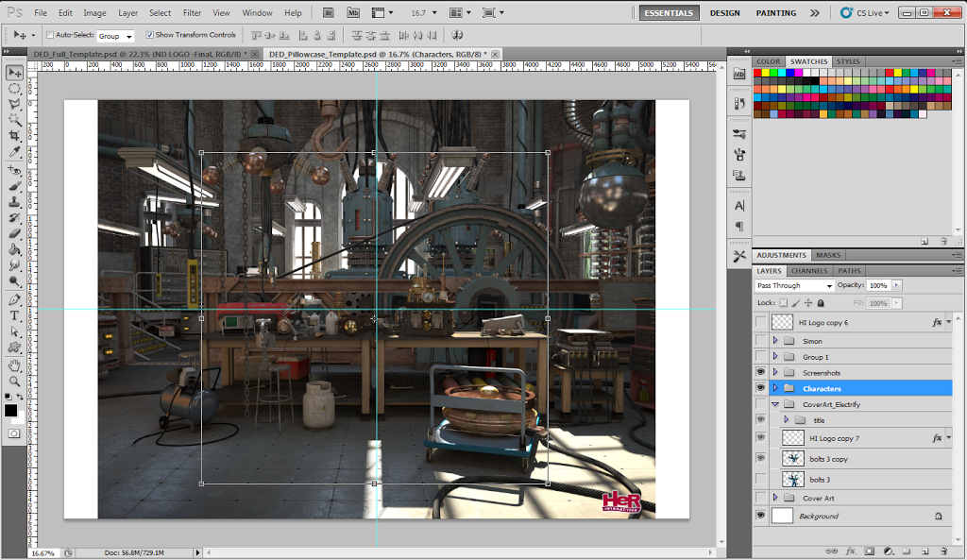
Task: Select the Move tool in the toolbox
Action: [14, 73]
